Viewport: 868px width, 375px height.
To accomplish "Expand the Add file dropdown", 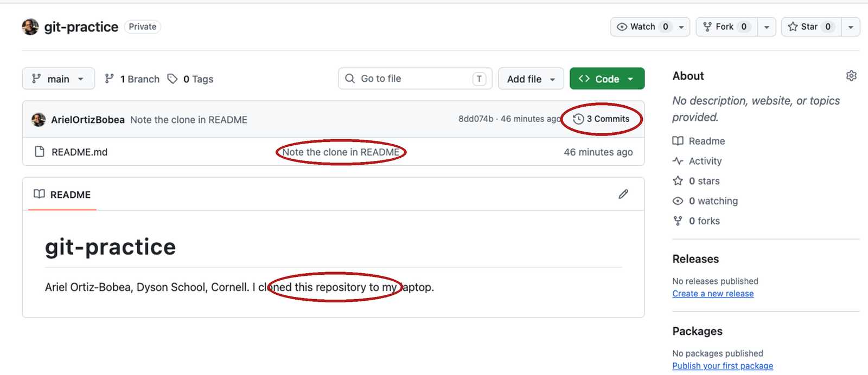I will [531, 79].
